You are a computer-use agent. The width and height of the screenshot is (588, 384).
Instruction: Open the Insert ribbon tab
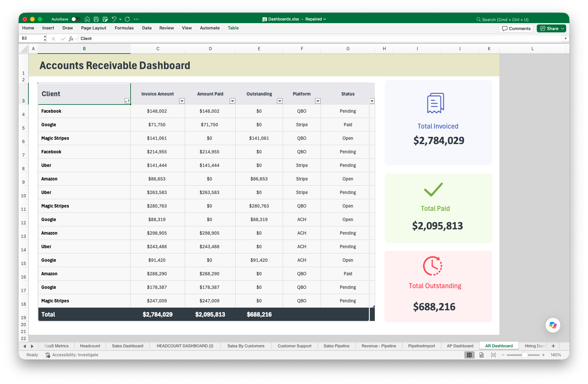point(48,28)
